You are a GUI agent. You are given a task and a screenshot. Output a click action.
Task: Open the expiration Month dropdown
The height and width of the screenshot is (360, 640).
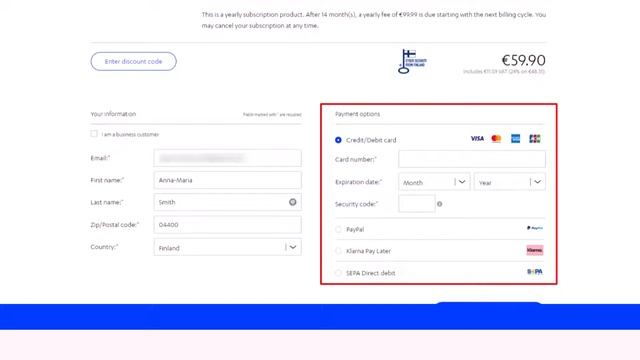click(434, 182)
